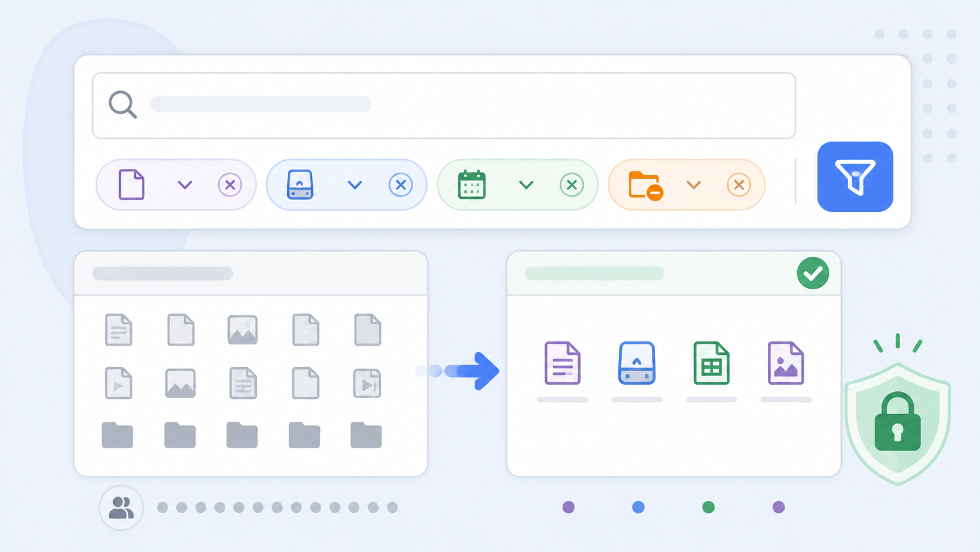Click the green checkmark on results panel
This screenshot has width=980, height=552.
(x=813, y=273)
